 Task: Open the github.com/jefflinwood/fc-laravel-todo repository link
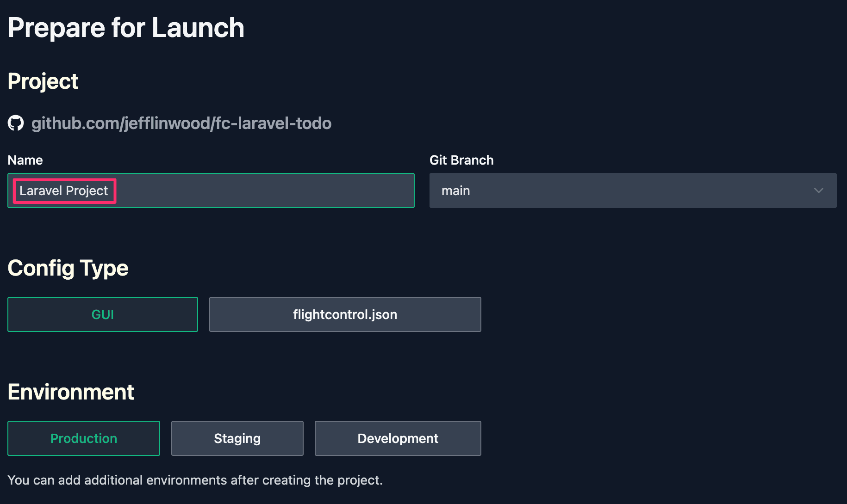point(181,123)
